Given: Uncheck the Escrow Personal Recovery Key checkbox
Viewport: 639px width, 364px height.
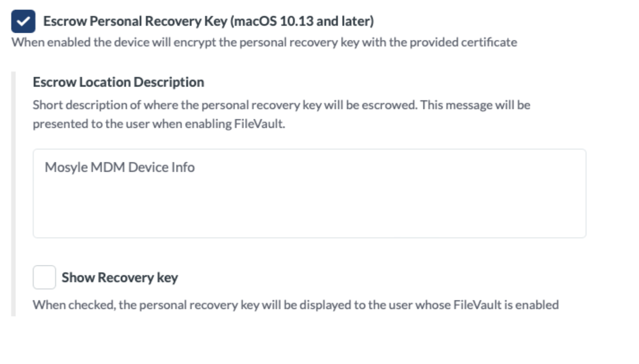Looking at the screenshot, I should [23, 21].
